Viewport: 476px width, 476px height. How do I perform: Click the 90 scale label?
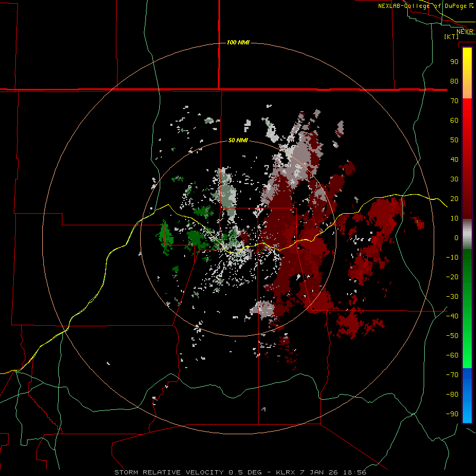pos(454,62)
